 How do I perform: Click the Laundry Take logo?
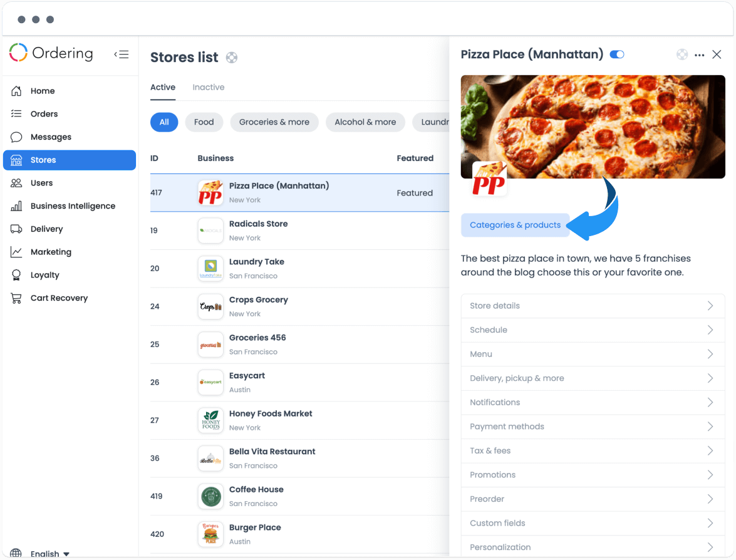210,269
